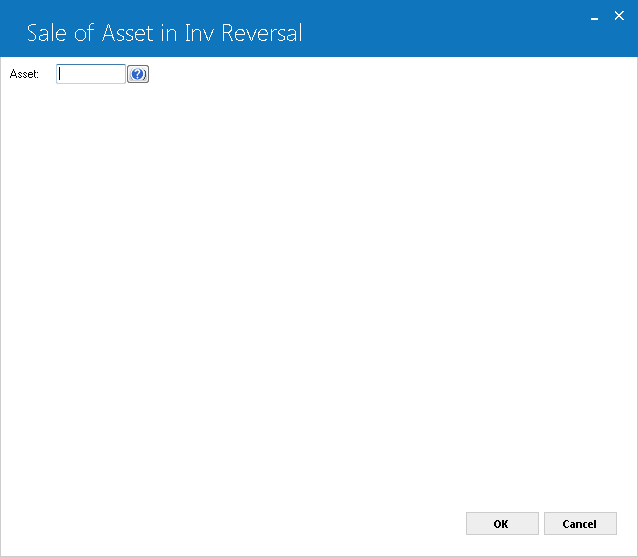
Task: Click the Cancel button next to OK
Action: [580, 524]
